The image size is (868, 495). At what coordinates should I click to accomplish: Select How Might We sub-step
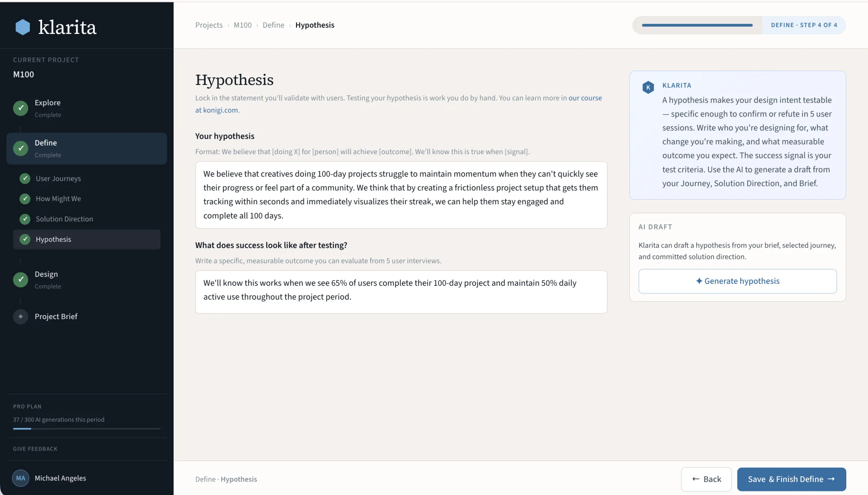(x=87, y=199)
